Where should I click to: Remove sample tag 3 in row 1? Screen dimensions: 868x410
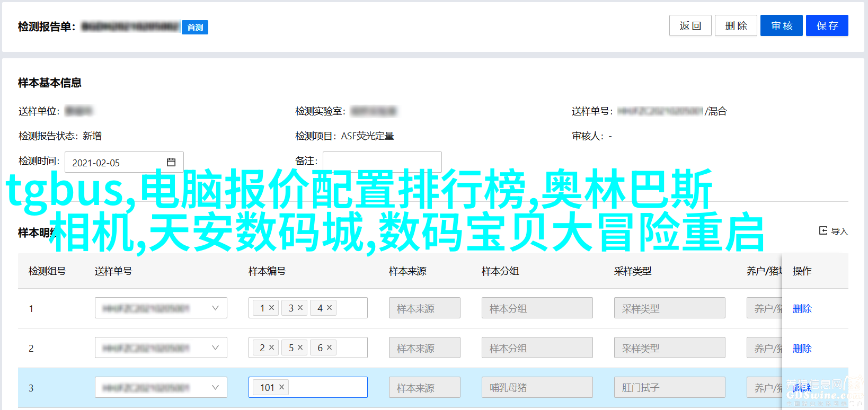click(300, 307)
